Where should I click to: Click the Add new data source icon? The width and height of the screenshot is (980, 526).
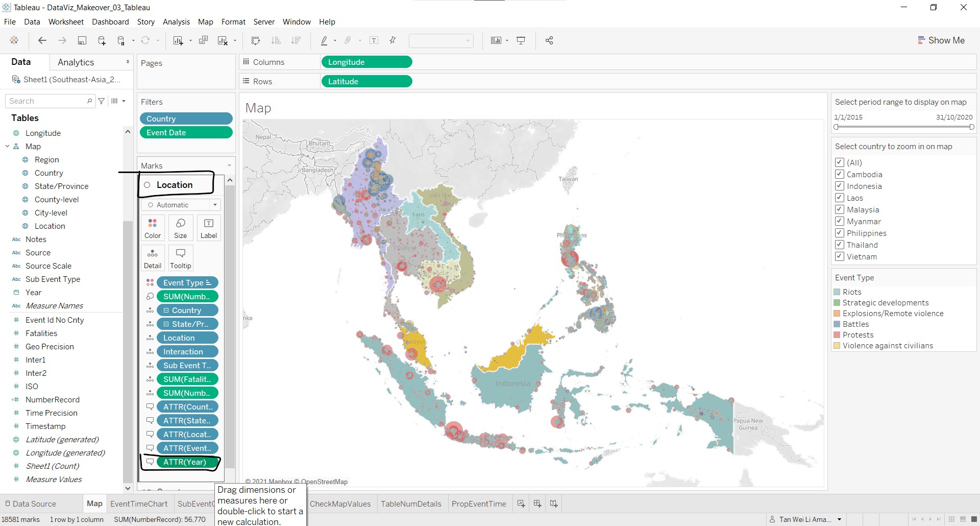click(102, 40)
